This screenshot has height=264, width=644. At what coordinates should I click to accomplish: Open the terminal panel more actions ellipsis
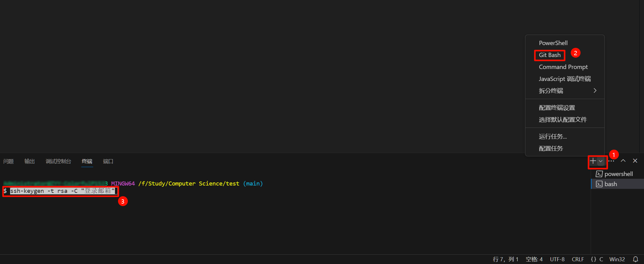click(612, 161)
